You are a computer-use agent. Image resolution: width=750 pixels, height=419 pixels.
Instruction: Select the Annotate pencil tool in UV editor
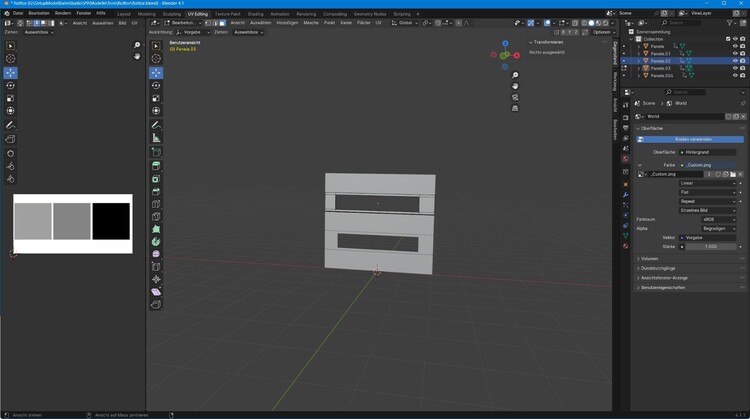tap(11, 125)
